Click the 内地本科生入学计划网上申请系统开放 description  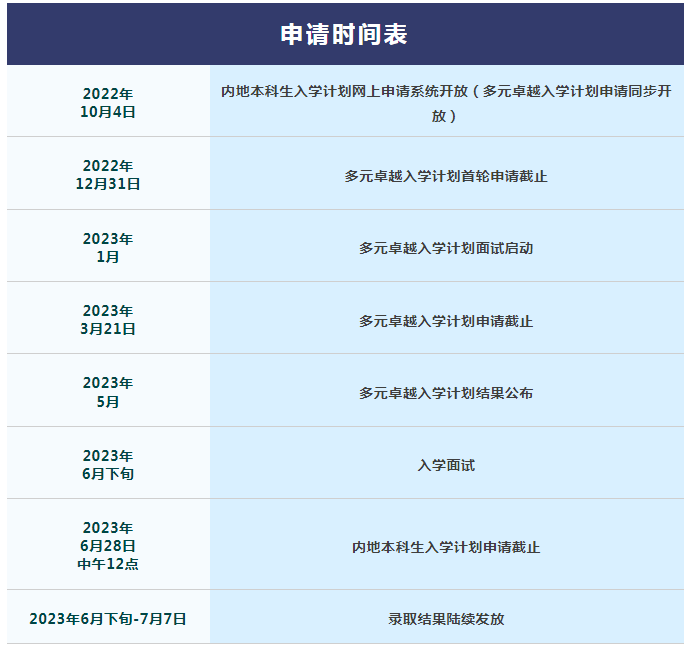click(x=446, y=103)
